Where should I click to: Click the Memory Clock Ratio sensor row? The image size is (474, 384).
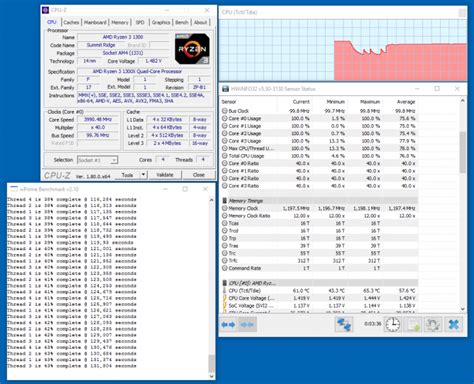[x=319, y=216]
